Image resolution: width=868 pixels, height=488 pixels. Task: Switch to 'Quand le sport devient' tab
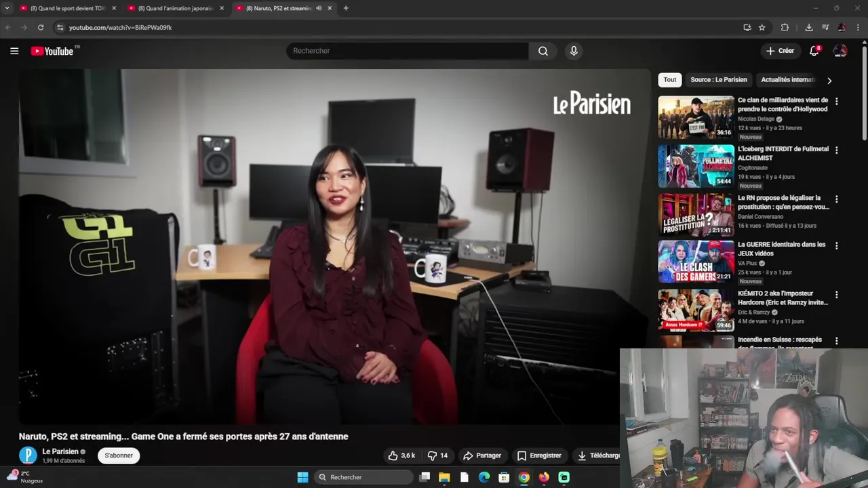pos(68,8)
